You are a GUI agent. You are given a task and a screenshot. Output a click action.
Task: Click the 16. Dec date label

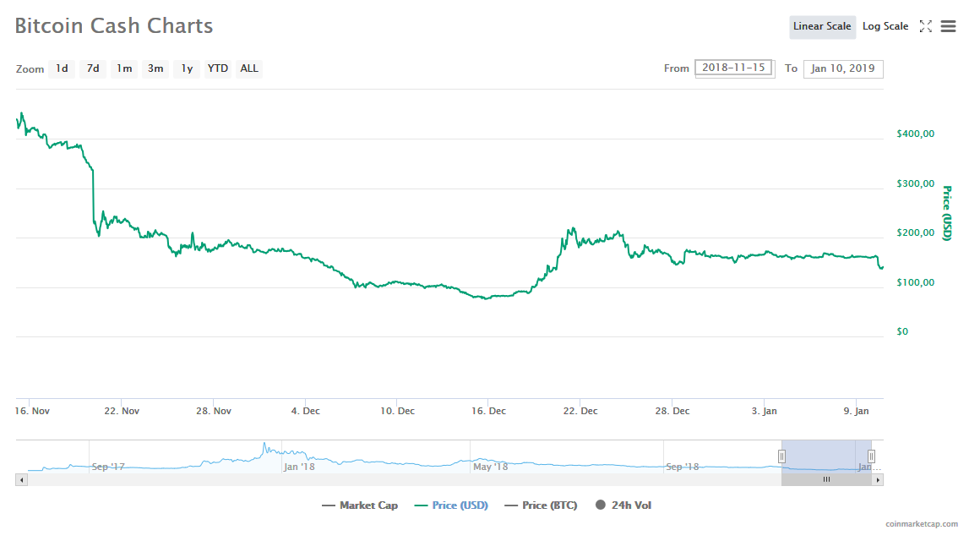(x=489, y=411)
